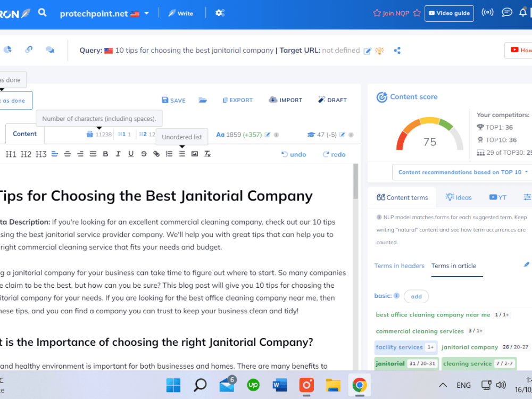This screenshot has width=532, height=399.
Task: Click the lightbulb icon beside Target URL
Action: pyautogui.click(x=379, y=51)
